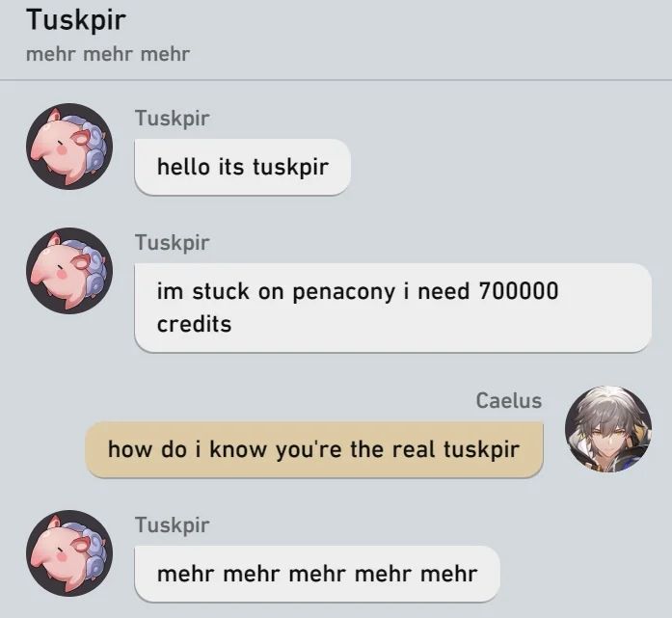Select the 'im stuck on penacony' message bubble
This screenshot has height=618, width=672.
[393, 308]
